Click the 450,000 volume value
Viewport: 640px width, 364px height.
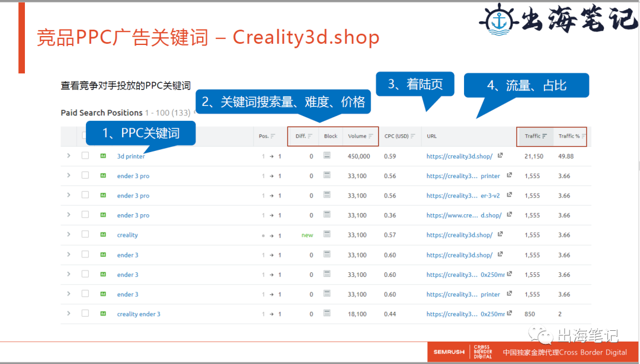tap(359, 156)
